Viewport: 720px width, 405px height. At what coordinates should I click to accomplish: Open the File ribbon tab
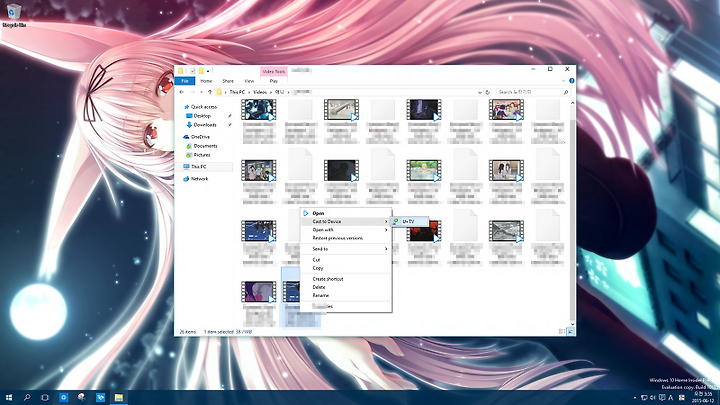185,81
